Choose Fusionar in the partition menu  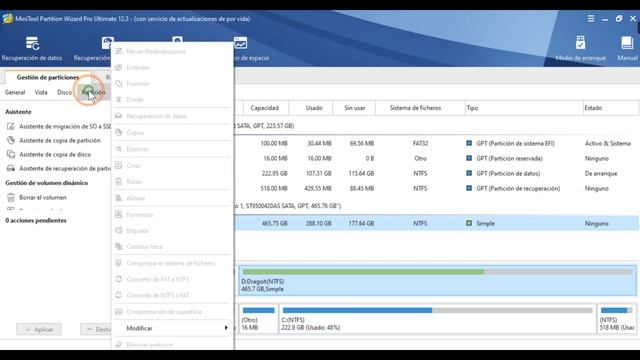pos(172,84)
